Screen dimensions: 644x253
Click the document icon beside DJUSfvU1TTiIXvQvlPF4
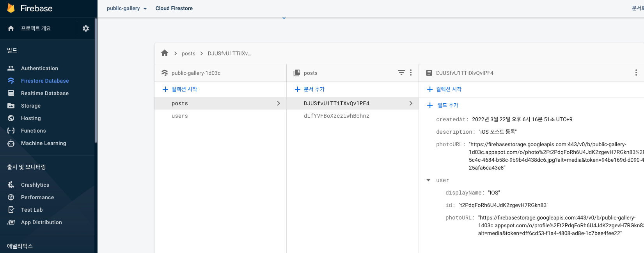tap(429, 73)
